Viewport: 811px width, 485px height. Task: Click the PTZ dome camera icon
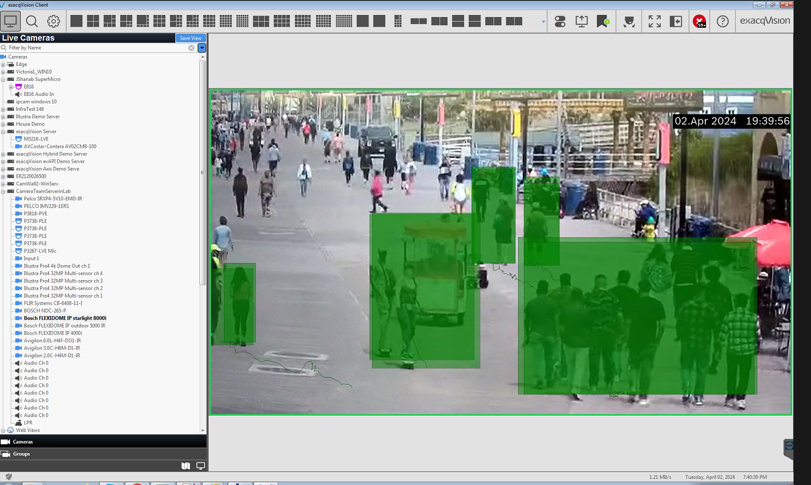tap(629, 21)
